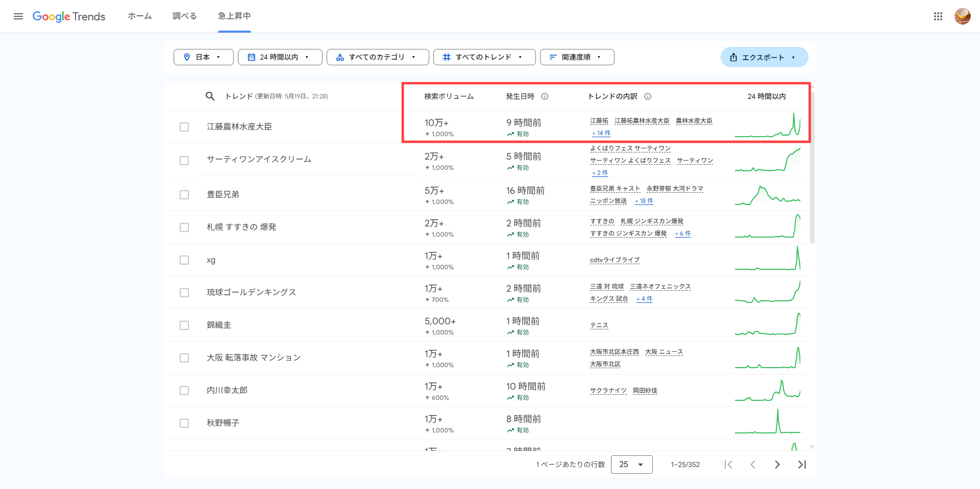Screen dimensions: 980x489
Task: Tick the checkbox for 大阪 転落事故 マンション
Action: (x=184, y=358)
